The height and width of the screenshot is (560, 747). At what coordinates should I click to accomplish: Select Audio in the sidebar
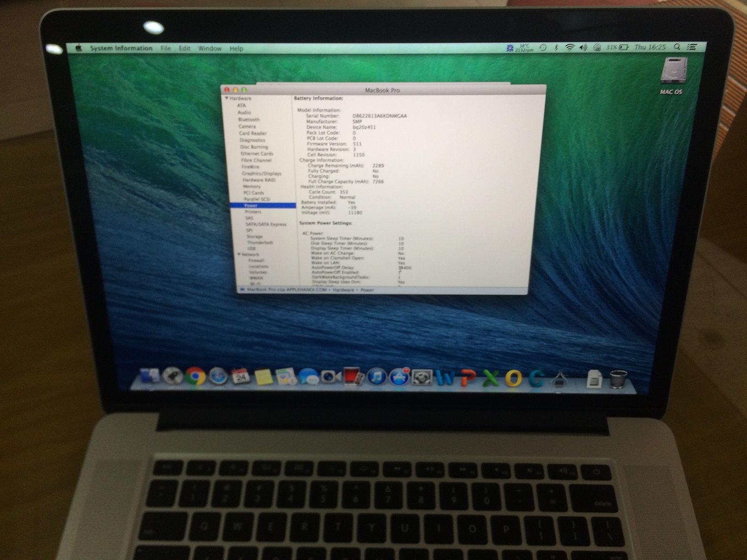(244, 113)
